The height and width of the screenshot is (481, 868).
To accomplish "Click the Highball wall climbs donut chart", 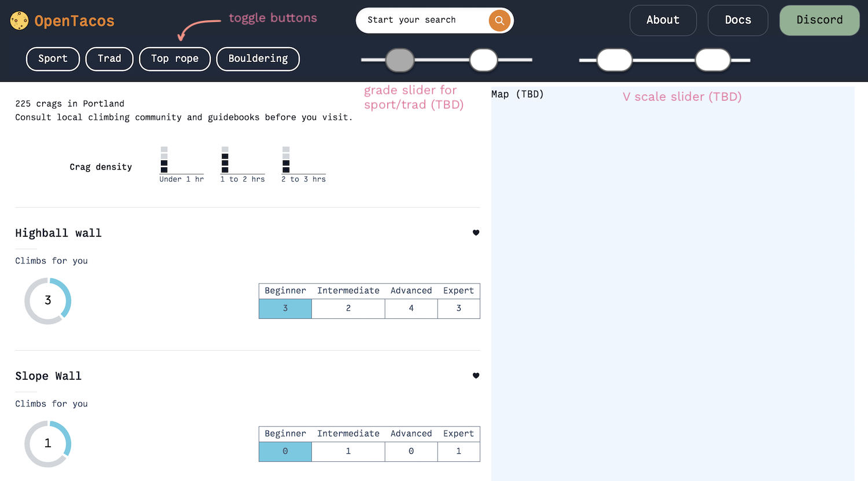I will 48,300.
